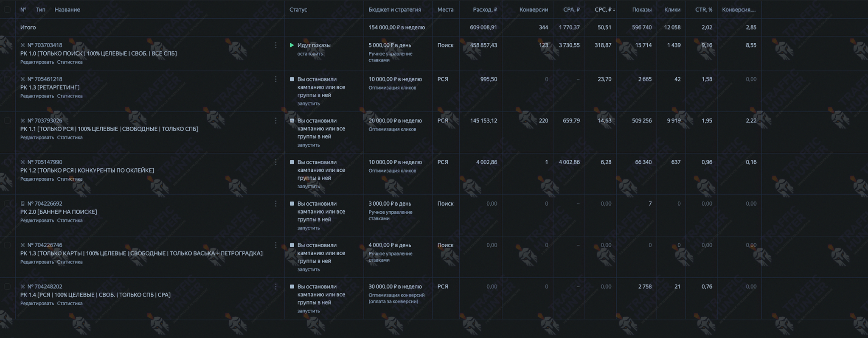The height and width of the screenshot is (338, 868).
Task: Click 'остановить' under Идут показы status
Action: click(310, 54)
